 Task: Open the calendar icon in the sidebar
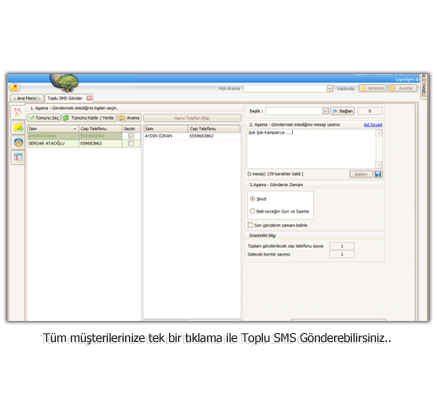(18, 157)
